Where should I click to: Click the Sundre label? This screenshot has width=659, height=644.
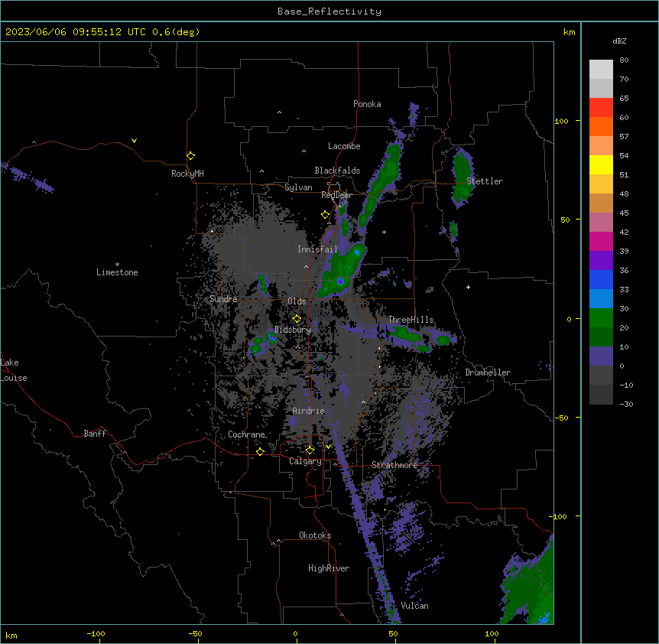click(223, 299)
